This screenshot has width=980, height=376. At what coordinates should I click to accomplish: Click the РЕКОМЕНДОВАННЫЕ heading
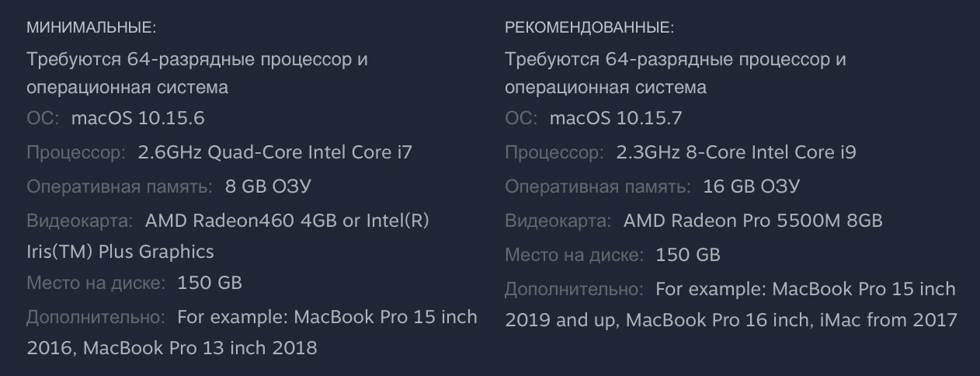tap(589, 28)
